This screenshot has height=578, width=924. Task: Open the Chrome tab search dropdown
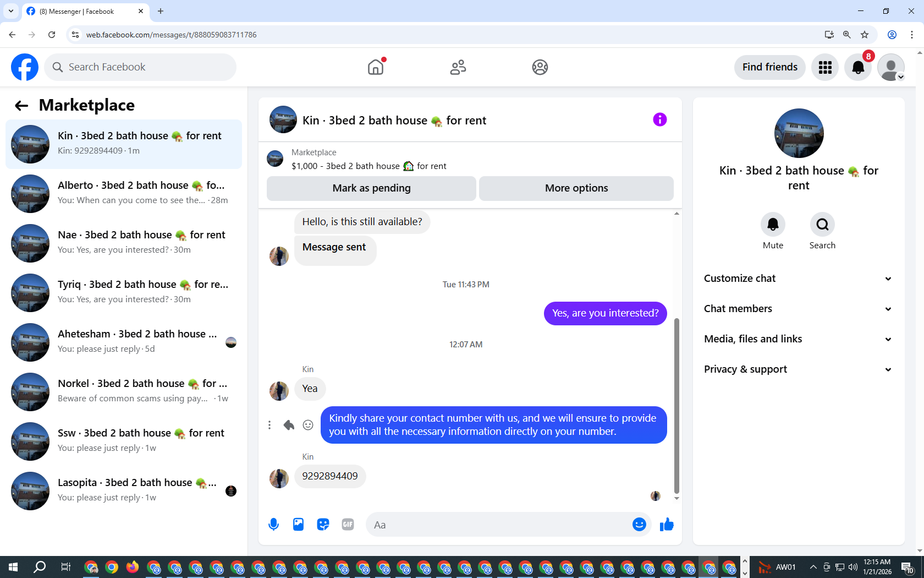pos(11,11)
